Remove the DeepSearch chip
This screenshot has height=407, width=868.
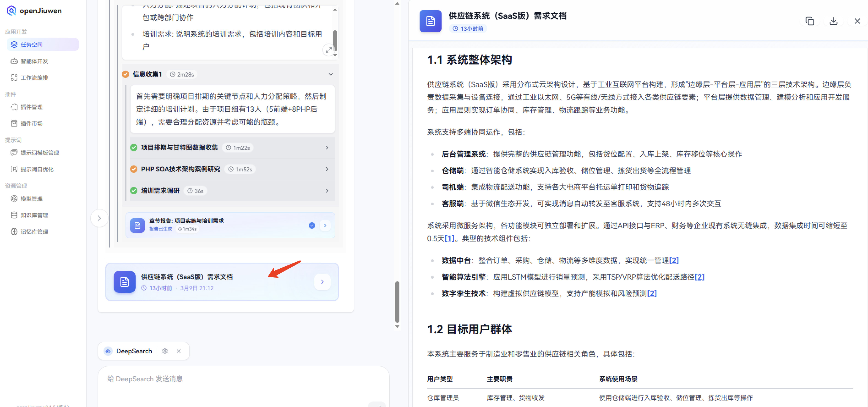[x=179, y=351]
